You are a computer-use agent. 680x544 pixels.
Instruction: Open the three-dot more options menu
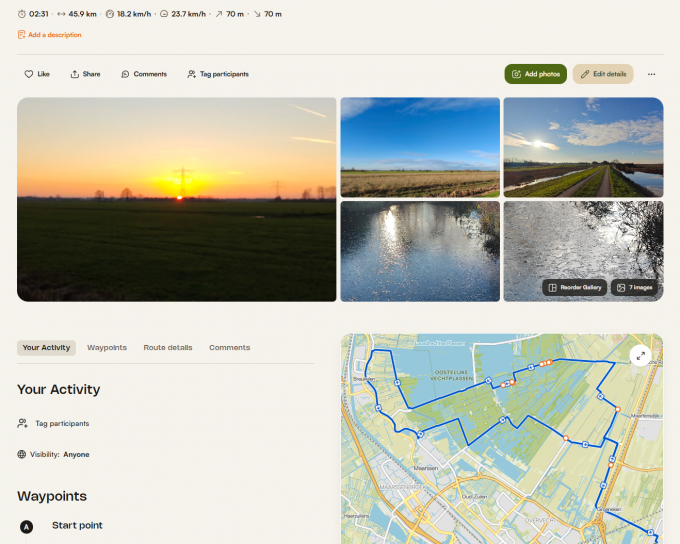(651, 74)
